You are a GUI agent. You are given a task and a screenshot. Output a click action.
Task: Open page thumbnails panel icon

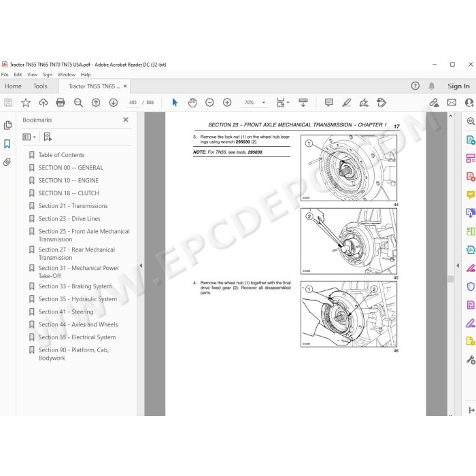(x=7, y=125)
